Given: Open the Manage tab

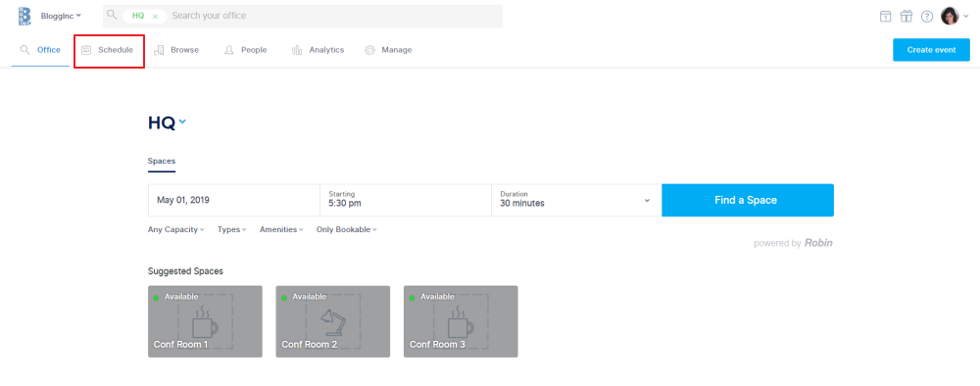Looking at the screenshot, I should pyautogui.click(x=388, y=50).
